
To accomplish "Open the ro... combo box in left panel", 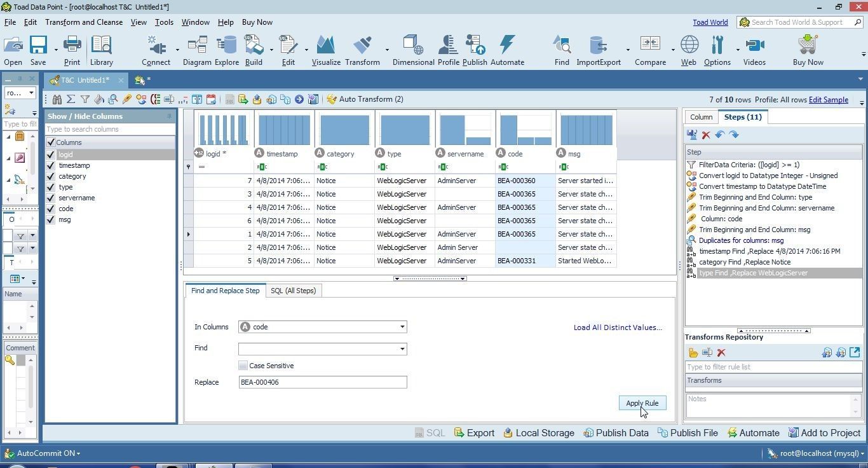I will (x=20, y=93).
